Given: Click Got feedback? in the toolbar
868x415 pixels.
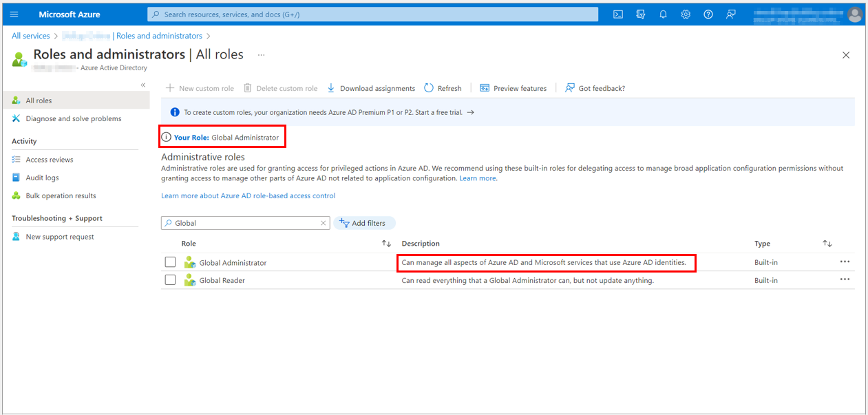Looking at the screenshot, I should (x=595, y=88).
